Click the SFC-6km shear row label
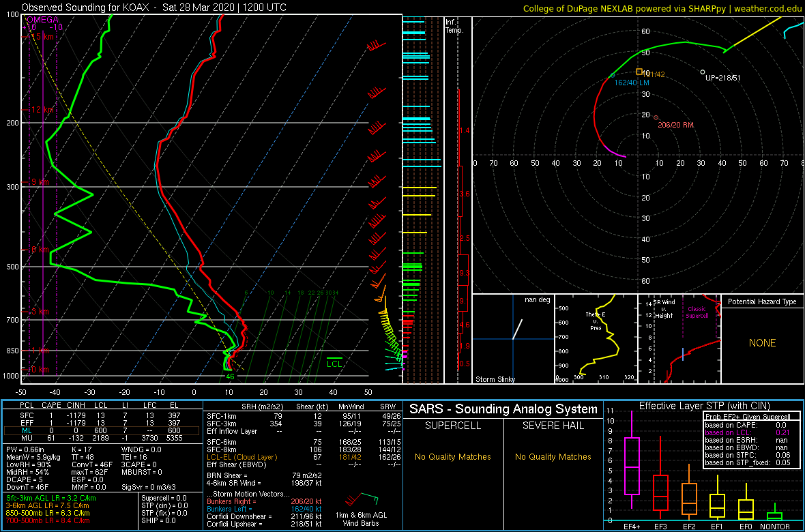 click(x=222, y=441)
